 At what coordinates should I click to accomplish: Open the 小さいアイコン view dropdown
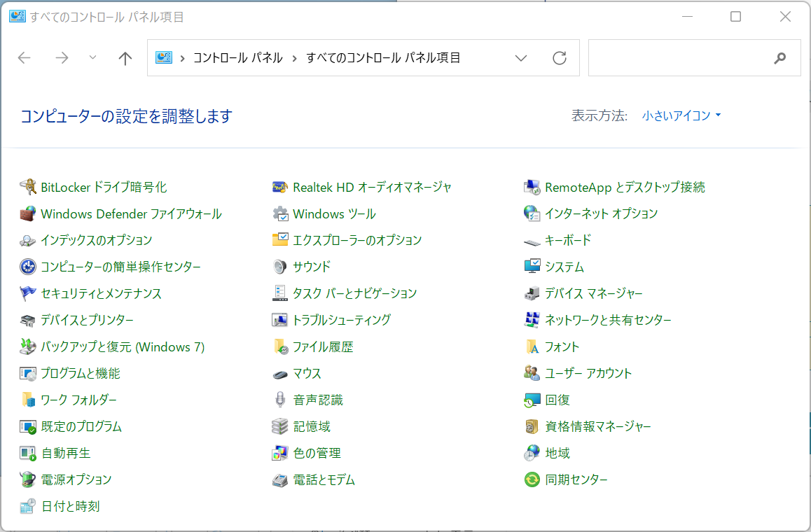pos(681,115)
